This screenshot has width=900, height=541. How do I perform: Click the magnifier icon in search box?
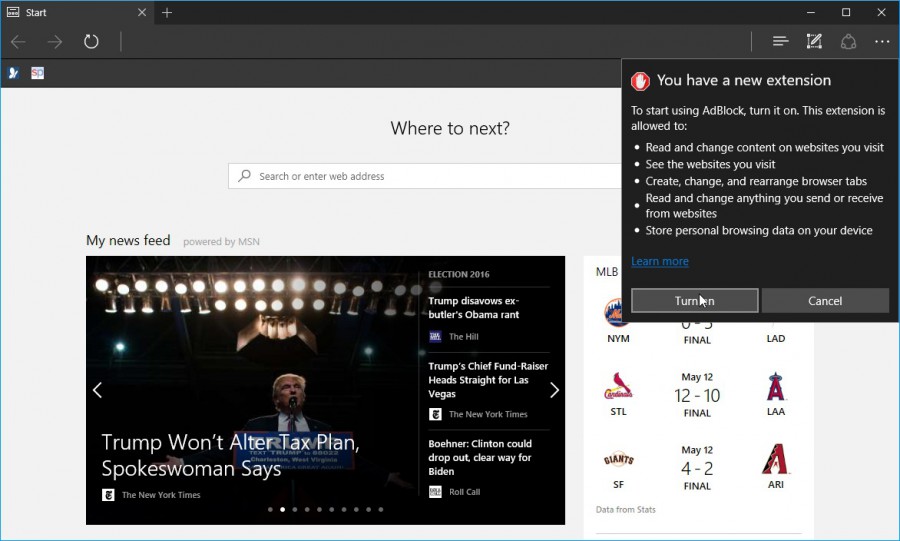click(245, 176)
